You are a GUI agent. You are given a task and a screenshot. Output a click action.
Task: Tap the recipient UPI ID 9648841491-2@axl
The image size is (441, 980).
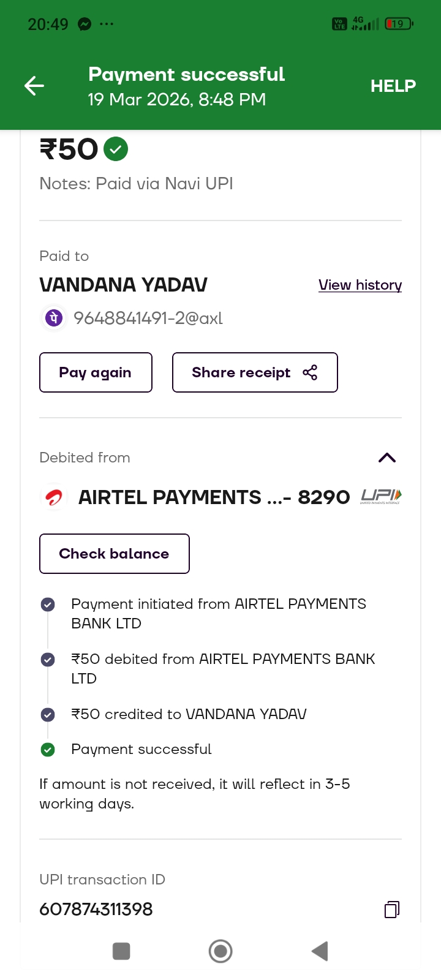coord(148,318)
